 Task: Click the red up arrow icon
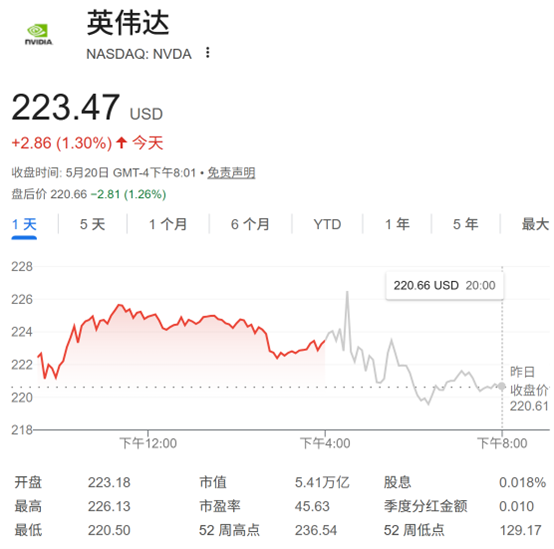(x=121, y=143)
